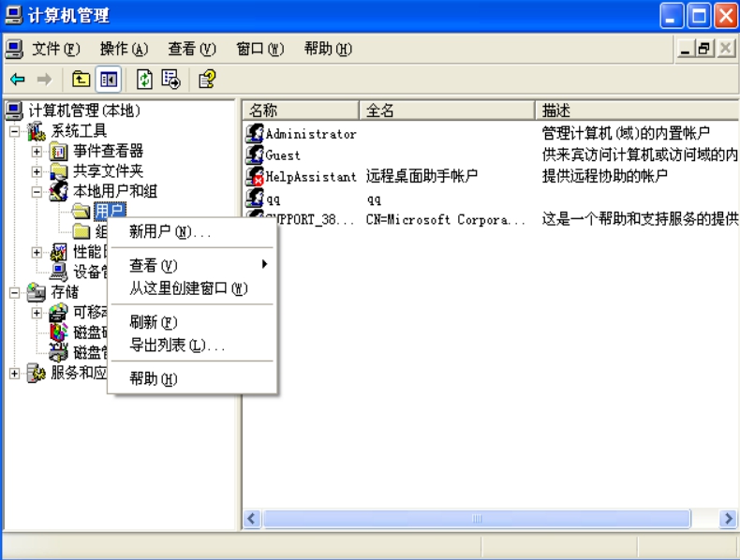This screenshot has height=560, width=740.
Task: Choose 帮助(H) from context menu
Action: [193, 379]
